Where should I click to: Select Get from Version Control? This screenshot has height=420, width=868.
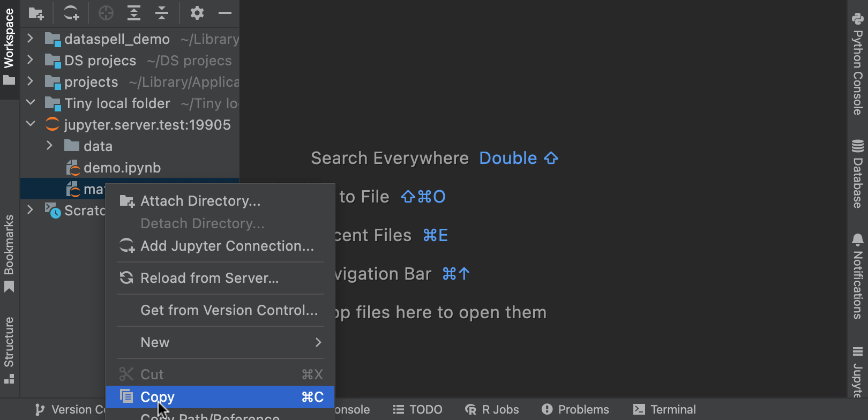click(x=229, y=310)
